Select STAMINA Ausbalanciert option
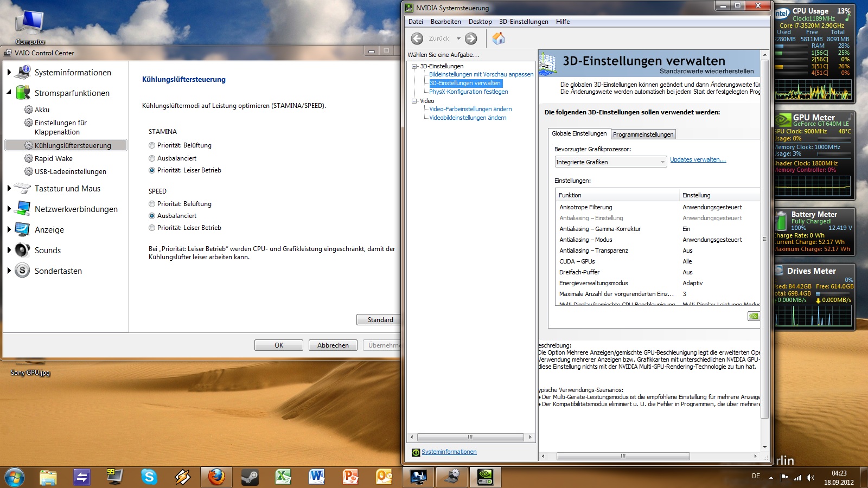868x488 pixels. 152,158
